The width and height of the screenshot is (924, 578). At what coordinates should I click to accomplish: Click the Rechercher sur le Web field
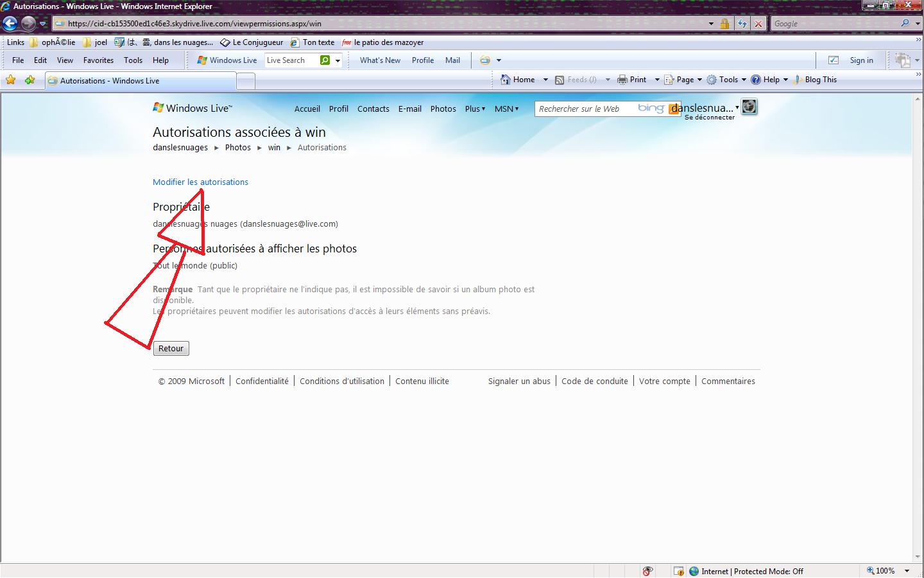(x=585, y=109)
